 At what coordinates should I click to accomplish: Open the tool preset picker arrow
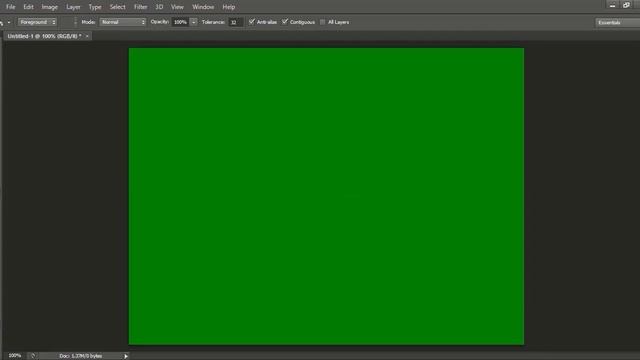[9, 22]
